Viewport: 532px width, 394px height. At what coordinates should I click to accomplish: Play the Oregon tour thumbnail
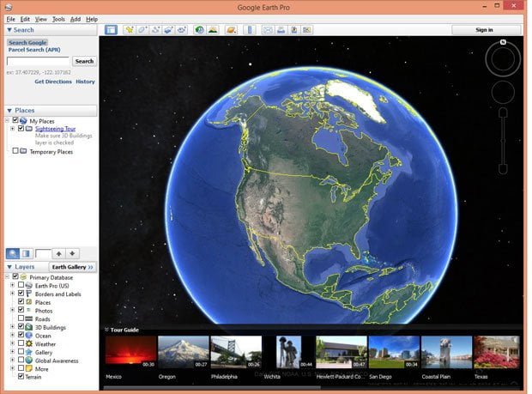click(x=184, y=352)
